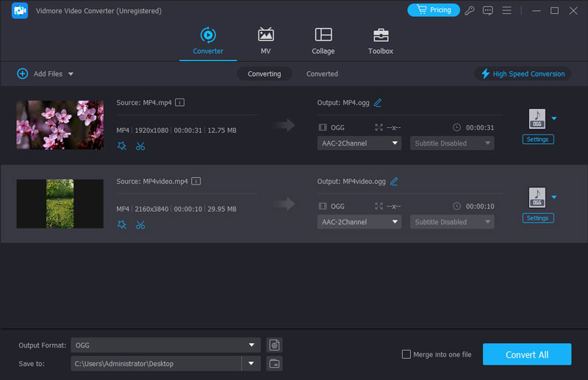This screenshot has height=380, width=588.
Task: Open the save folder icon beside path
Action: click(274, 363)
